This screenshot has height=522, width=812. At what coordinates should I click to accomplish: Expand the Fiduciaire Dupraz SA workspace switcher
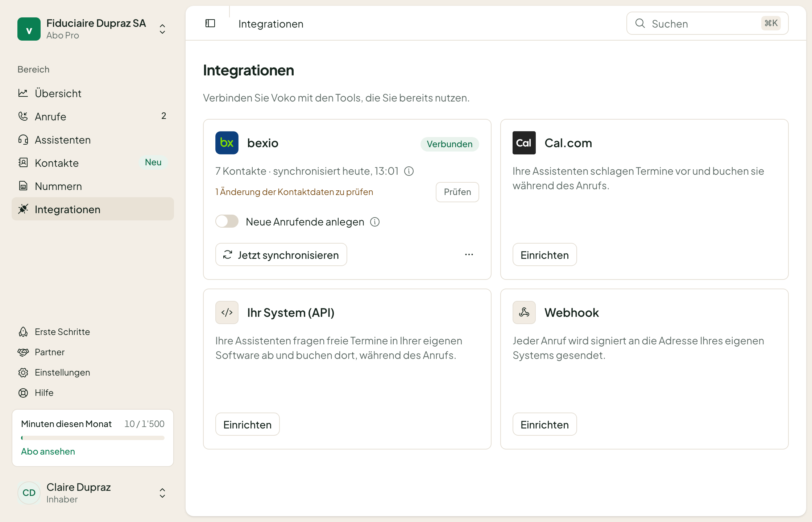click(x=162, y=29)
